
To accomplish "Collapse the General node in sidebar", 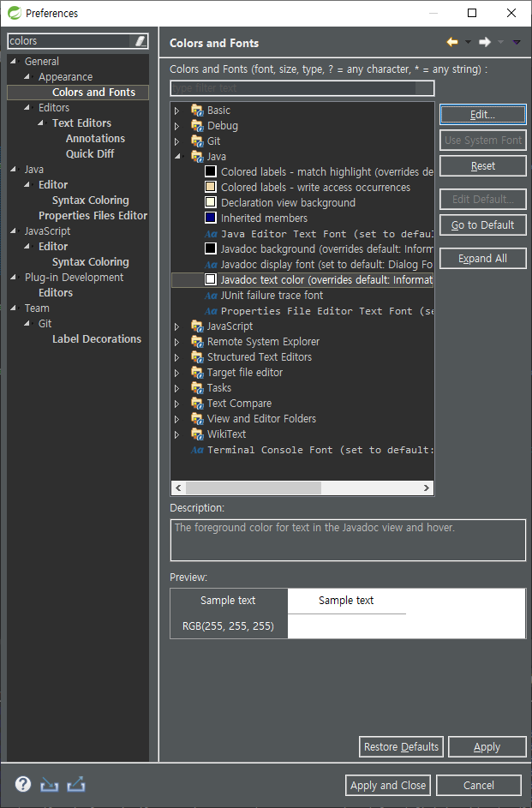I will point(14,61).
